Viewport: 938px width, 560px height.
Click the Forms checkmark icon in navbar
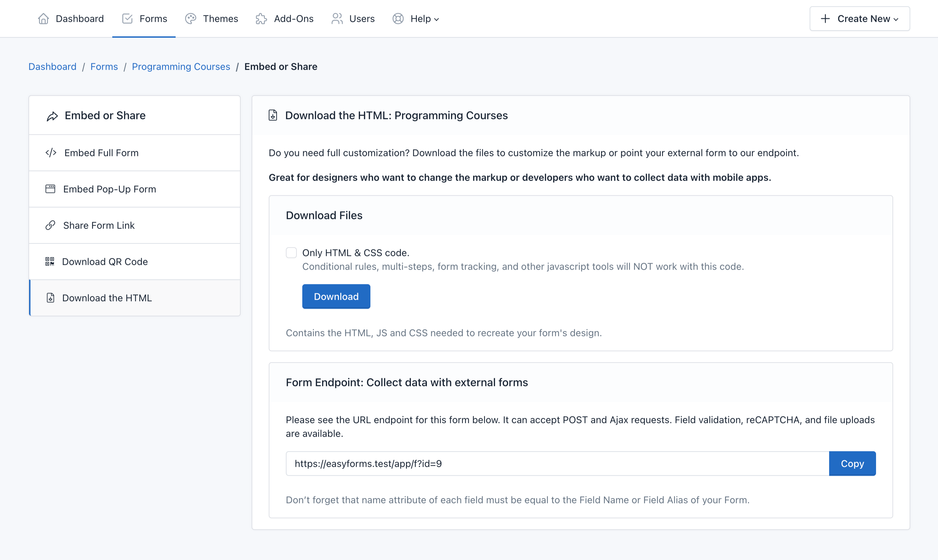[127, 18]
